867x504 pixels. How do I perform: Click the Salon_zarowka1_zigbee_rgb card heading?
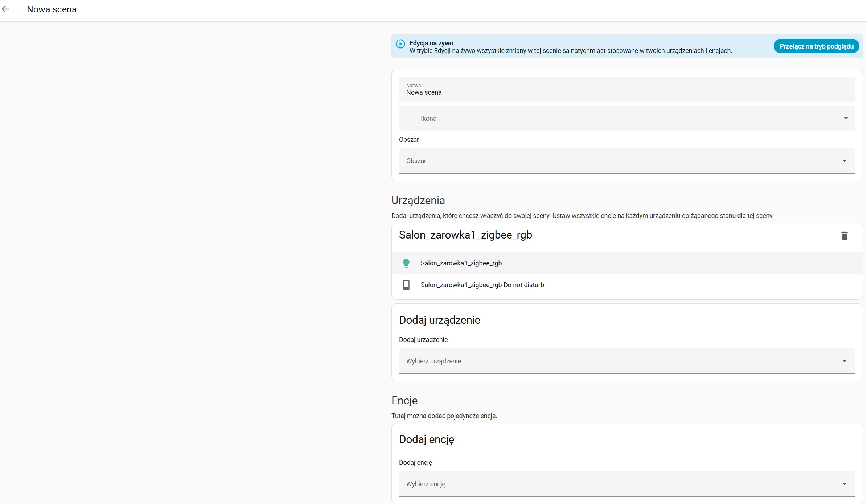pos(465,235)
